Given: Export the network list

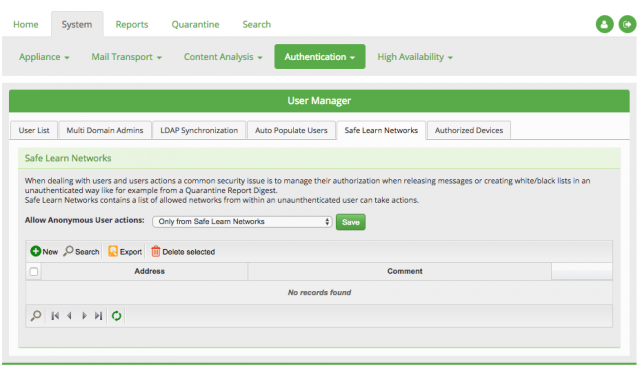Looking at the screenshot, I should (125, 251).
